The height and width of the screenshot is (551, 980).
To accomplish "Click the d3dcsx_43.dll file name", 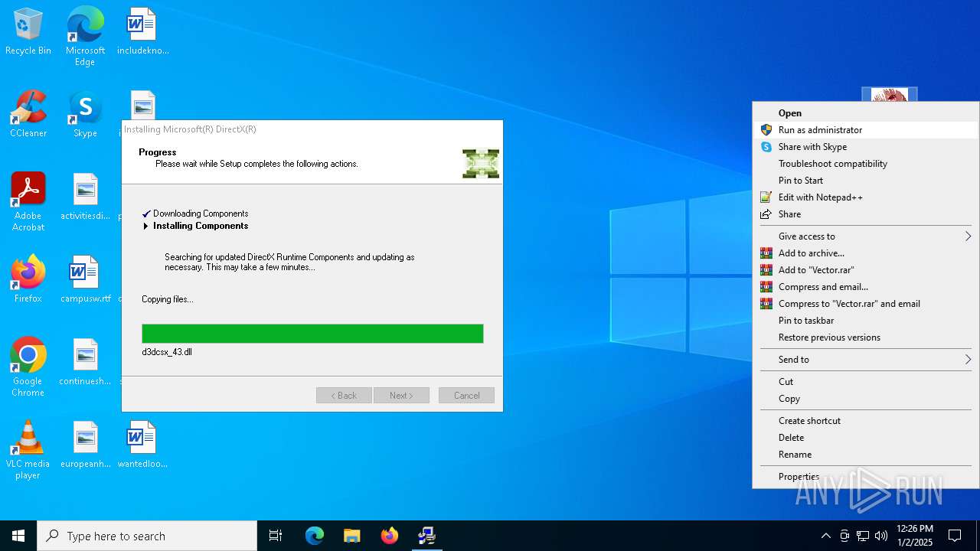I will point(167,352).
